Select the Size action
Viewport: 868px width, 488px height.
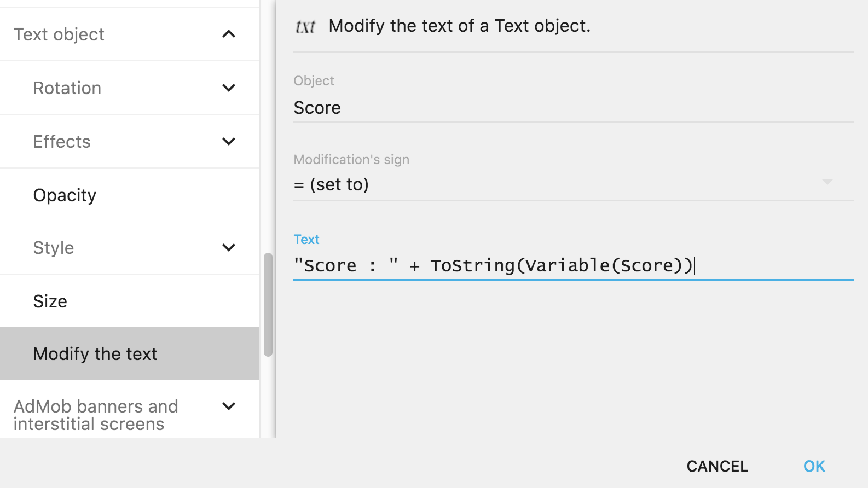pos(50,301)
